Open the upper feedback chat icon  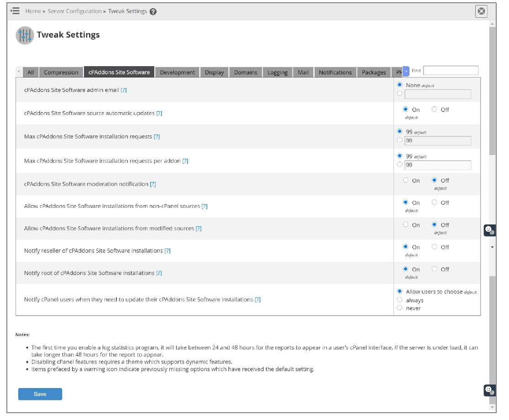pos(489,230)
